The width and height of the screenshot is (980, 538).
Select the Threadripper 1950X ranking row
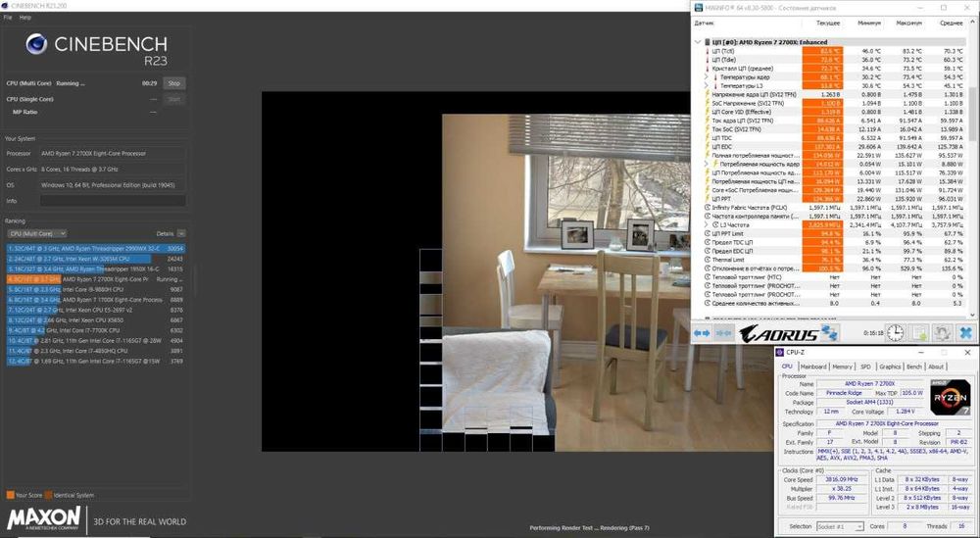pos(96,269)
